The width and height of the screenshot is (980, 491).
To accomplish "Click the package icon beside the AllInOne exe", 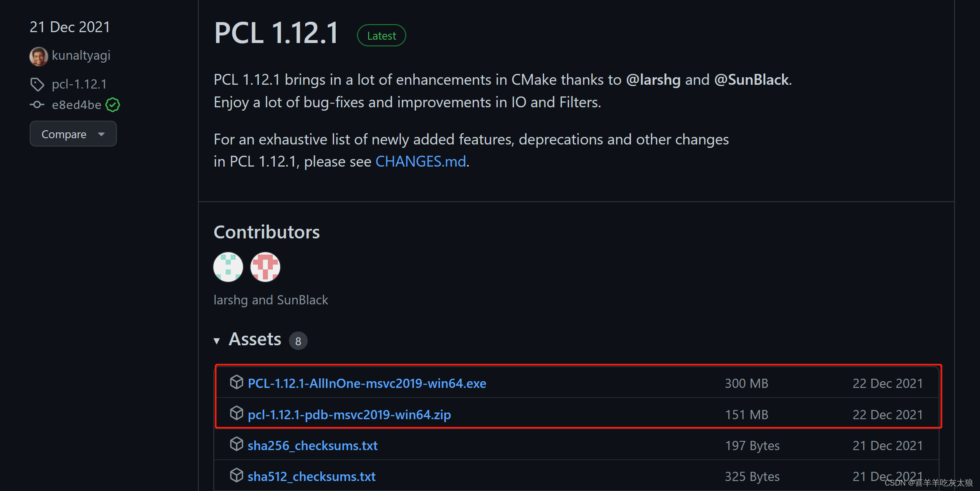I will (x=237, y=382).
